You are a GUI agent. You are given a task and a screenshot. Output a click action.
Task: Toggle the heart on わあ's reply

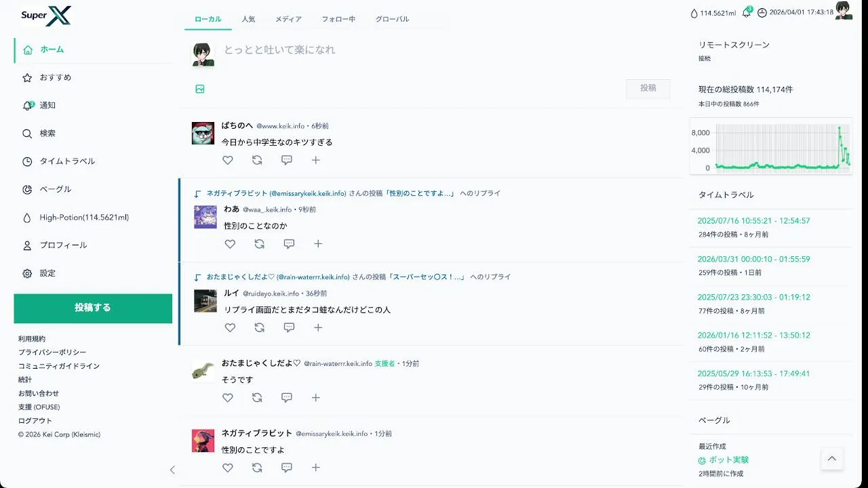(230, 244)
